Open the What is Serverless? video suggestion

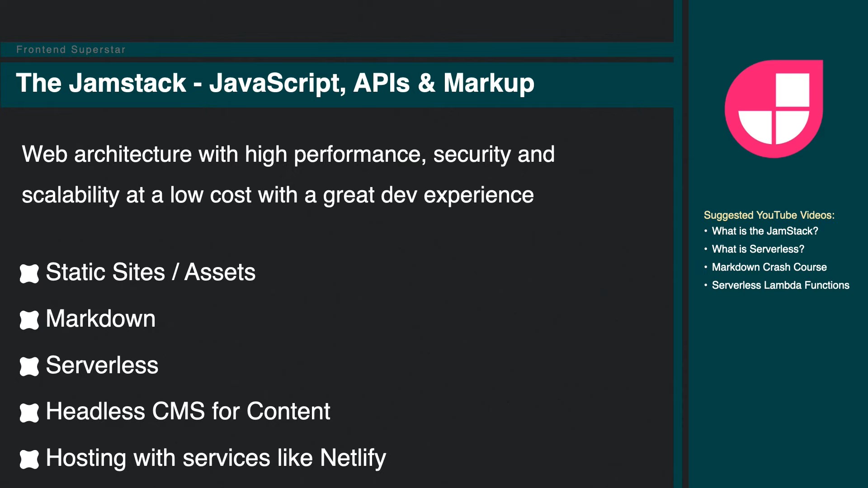coord(758,249)
